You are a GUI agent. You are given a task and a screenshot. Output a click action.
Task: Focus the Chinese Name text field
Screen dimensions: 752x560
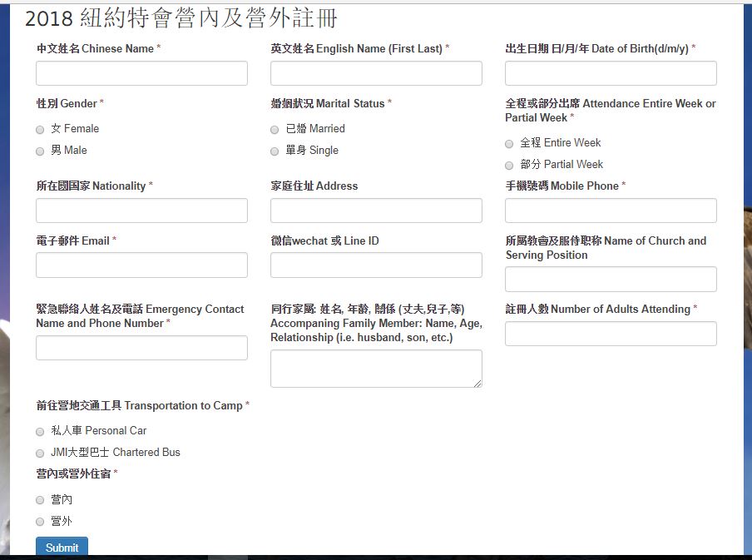pos(141,73)
